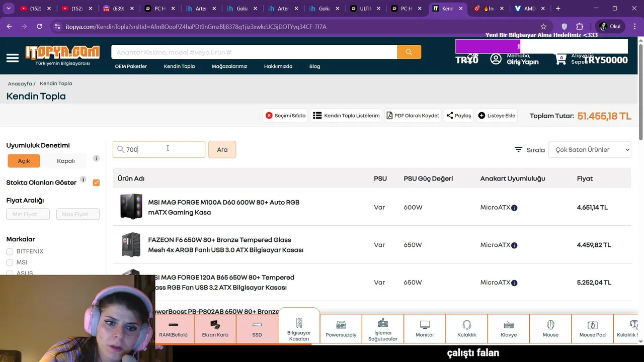
Task: Click the itopya.com logo
Action: click(62, 56)
